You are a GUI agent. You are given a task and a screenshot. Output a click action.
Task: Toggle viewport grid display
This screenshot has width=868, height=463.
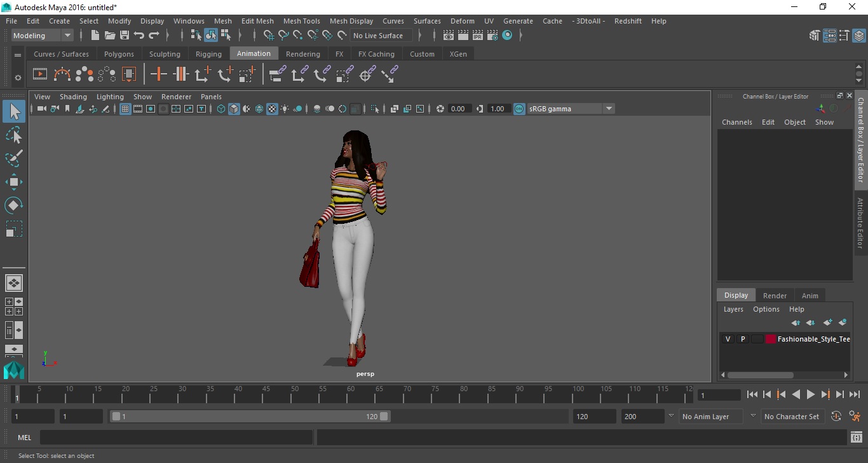tap(125, 109)
